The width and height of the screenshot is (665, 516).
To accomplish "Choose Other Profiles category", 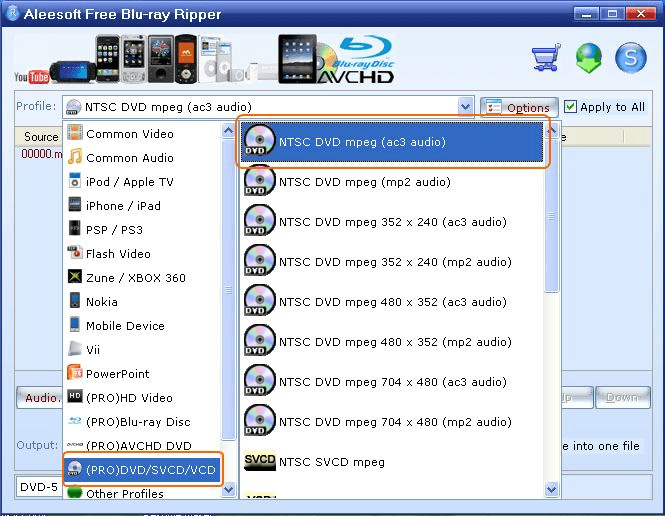I will coord(142,493).
